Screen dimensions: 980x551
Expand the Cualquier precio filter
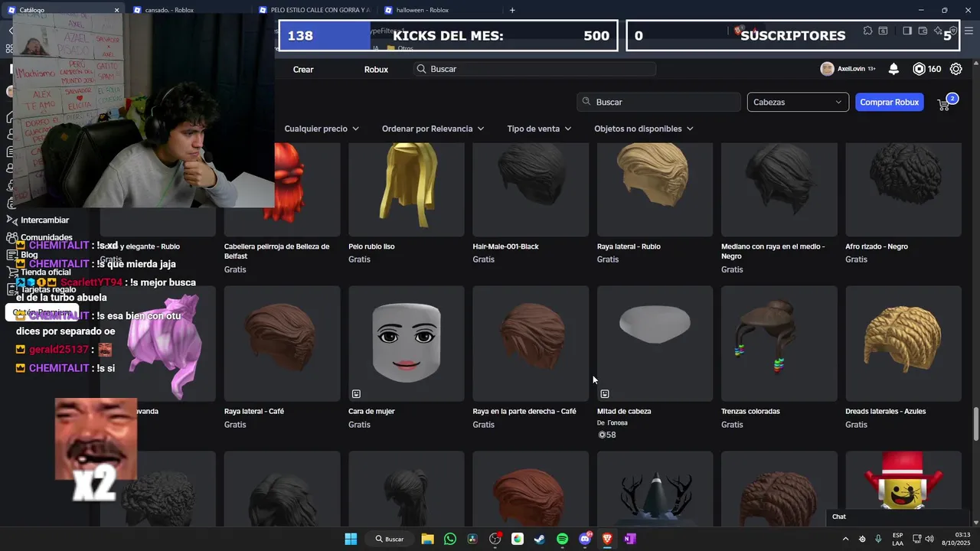pos(322,129)
